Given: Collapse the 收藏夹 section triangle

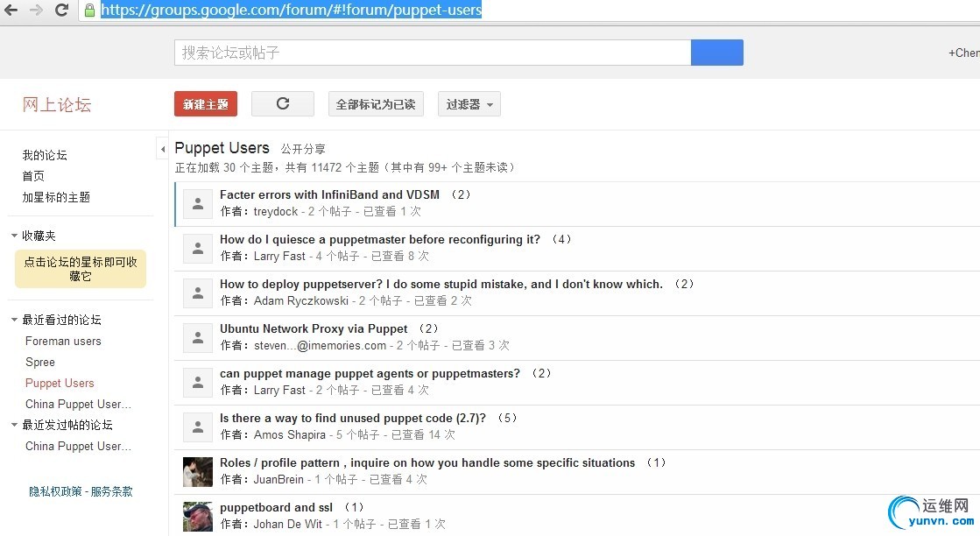Looking at the screenshot, I should [14, 236].
